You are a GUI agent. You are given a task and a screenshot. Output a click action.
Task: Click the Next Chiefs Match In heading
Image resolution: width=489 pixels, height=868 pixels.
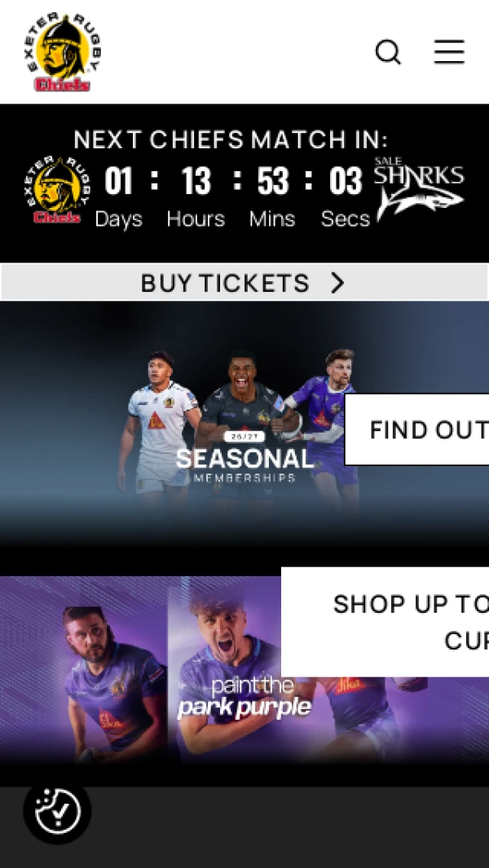pos(231,139)
